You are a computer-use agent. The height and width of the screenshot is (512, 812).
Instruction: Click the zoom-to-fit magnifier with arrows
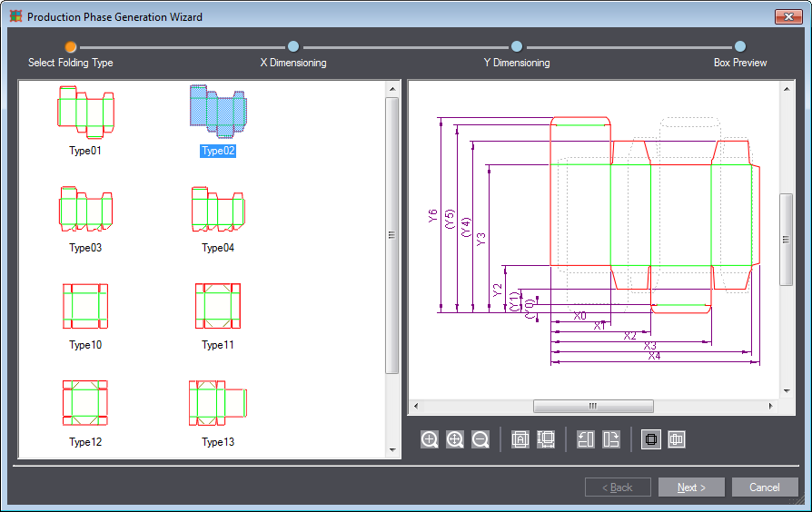tap(455, 439)
